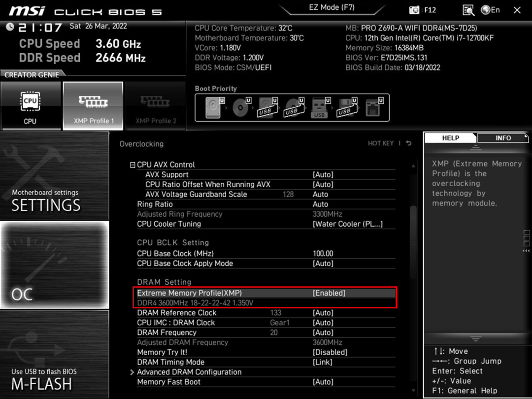The height and width of the screenshot is (399, 532).
Task: Toggle XMP Profile 2 tile
Action: click(156, 106)
